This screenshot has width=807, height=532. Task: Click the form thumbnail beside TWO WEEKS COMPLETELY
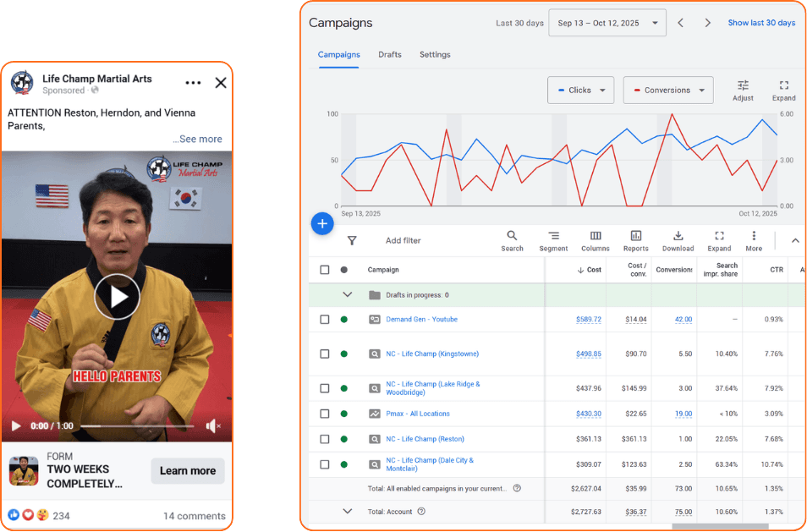pos(24,471)
